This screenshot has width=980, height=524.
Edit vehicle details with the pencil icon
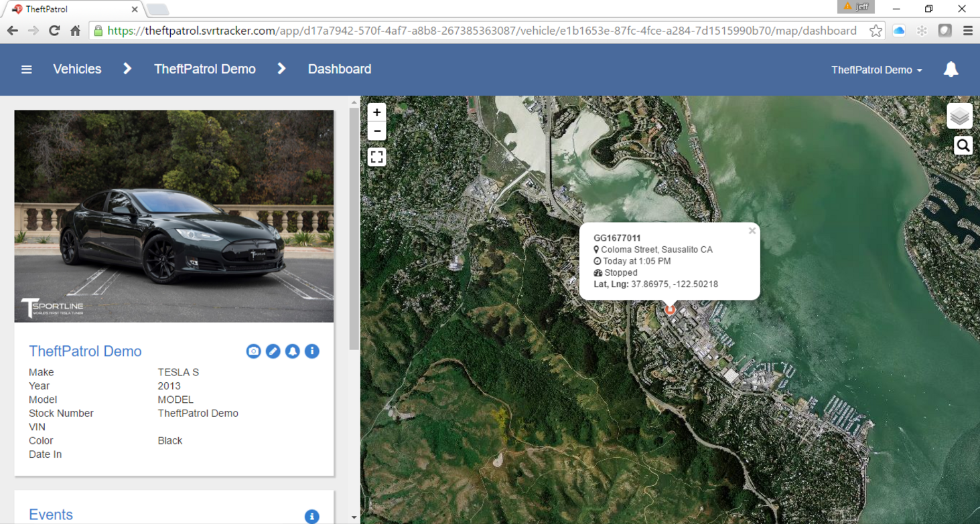[x=273, y=351]
